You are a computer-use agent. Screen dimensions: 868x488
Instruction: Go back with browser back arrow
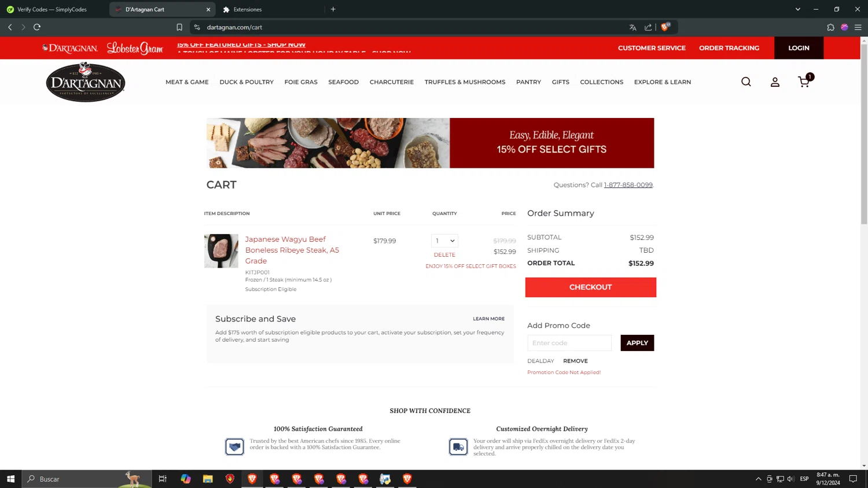10,27
